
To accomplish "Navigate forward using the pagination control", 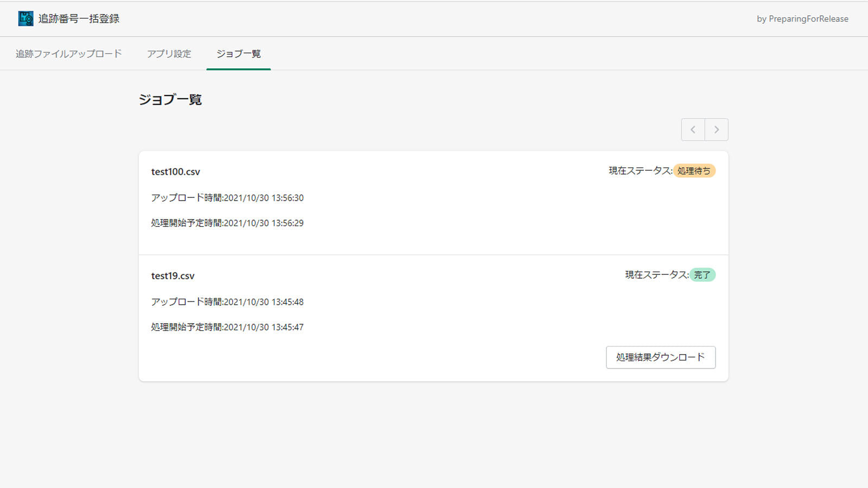I will [x=717, y=130].
